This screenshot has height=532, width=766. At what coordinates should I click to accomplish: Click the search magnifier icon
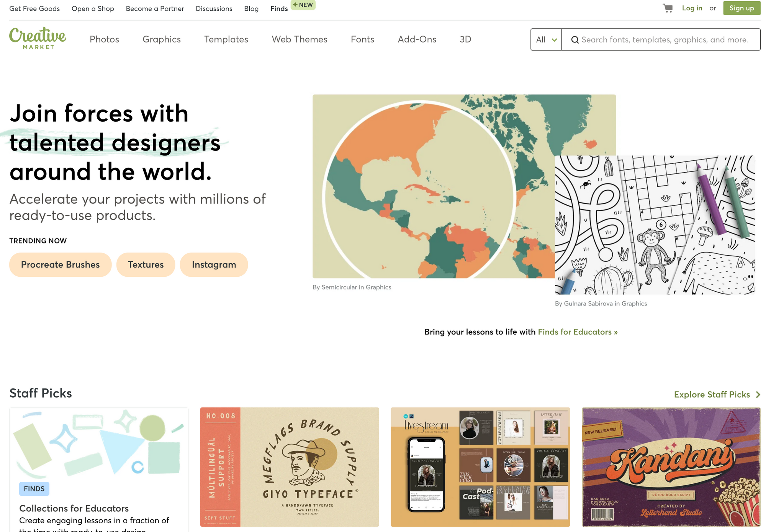pos(574,40)
